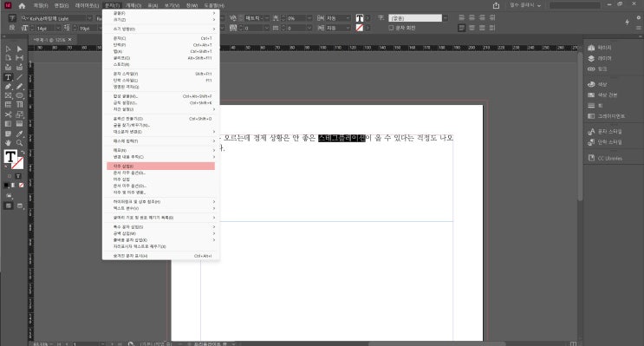Select the Note tool

tap(8, 134)
